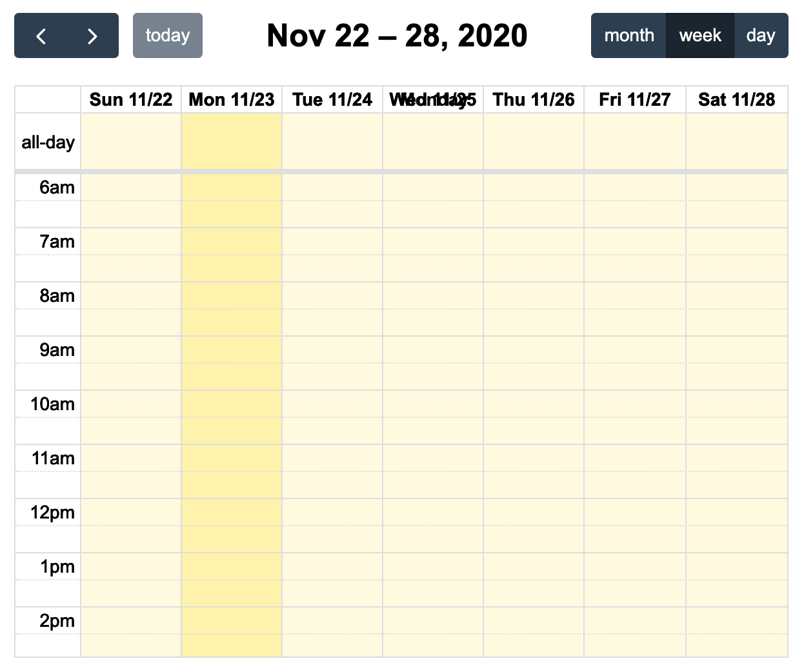Click the Thu 11/26 column header
The height and width of the screenshot is (672, 804).
click(534, 99)
